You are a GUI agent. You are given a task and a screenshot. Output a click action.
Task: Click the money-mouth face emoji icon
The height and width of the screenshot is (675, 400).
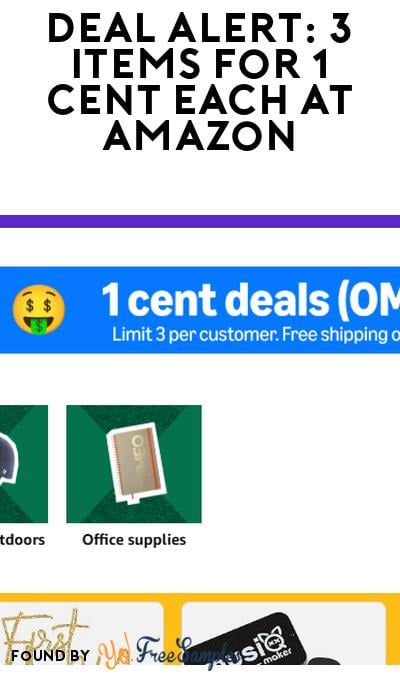(39, 310)
